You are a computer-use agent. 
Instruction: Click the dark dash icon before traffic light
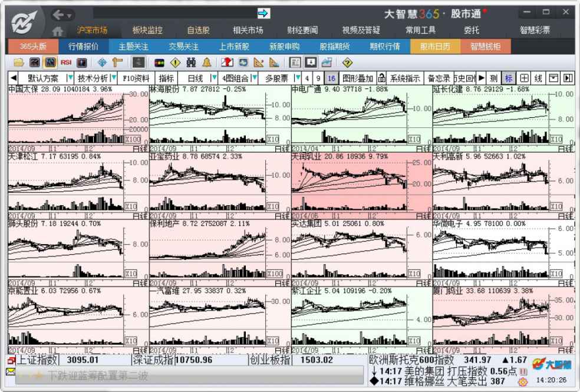coord(139,62)
